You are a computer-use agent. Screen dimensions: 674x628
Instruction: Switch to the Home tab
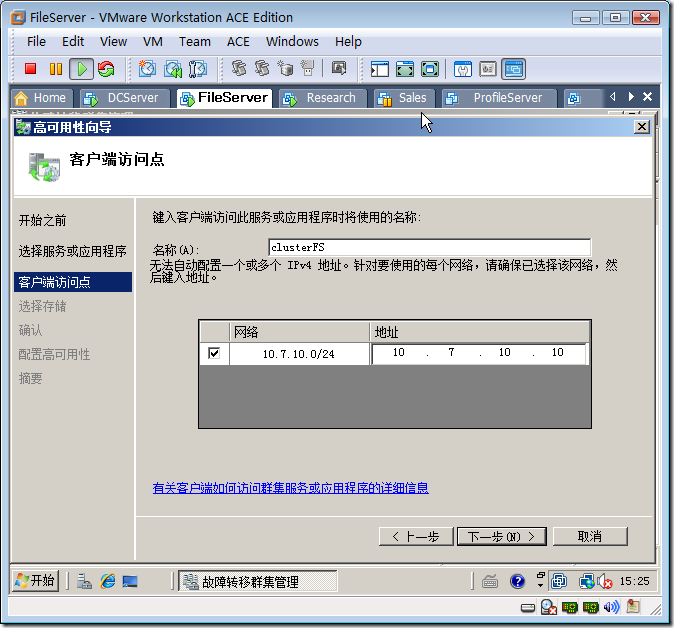click(x=40, y=98)
